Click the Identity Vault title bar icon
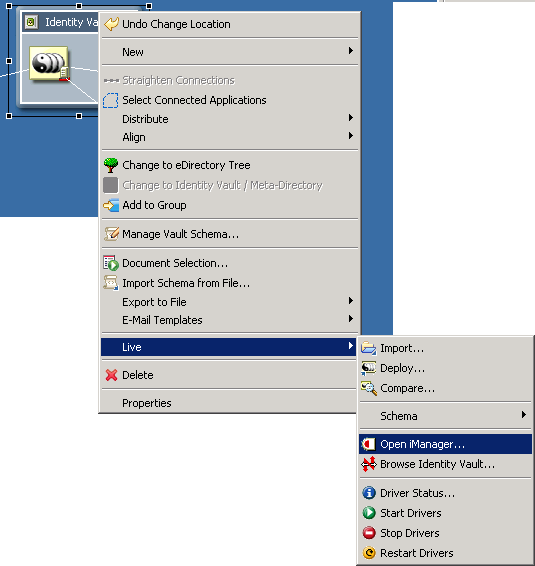535x566 pixels. (x=31, y=22)
